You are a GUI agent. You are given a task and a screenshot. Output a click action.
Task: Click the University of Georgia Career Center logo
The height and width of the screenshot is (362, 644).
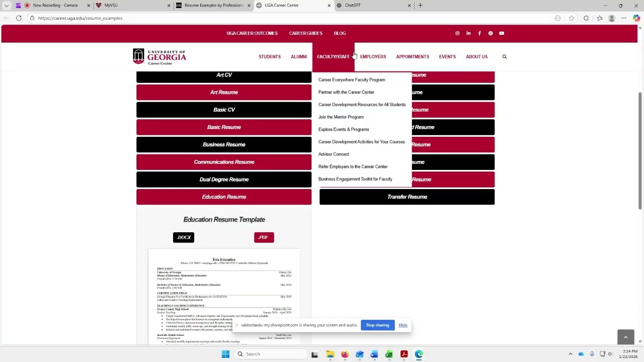point(159,57)
